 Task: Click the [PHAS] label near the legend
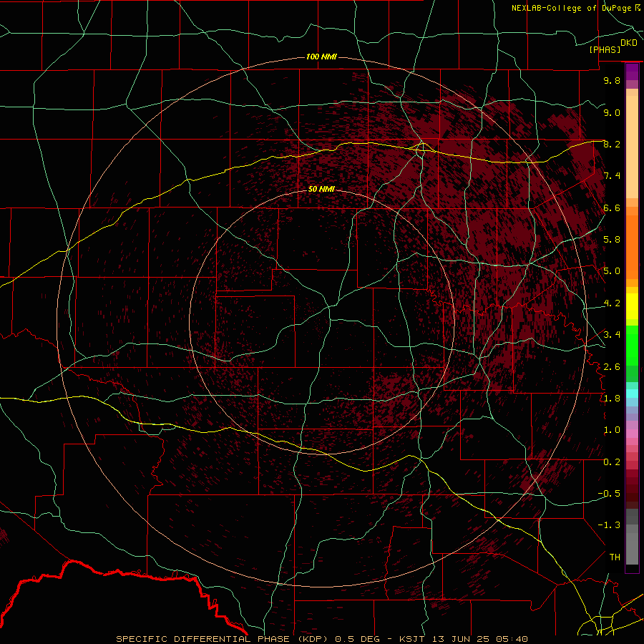pyautogui.click(x=605, y=49)
